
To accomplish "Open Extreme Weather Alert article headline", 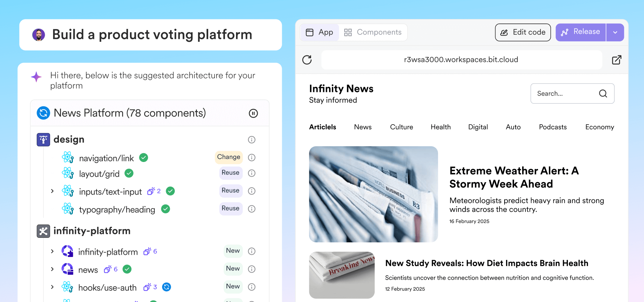I will pyautogui.click(x=514, y=177).
